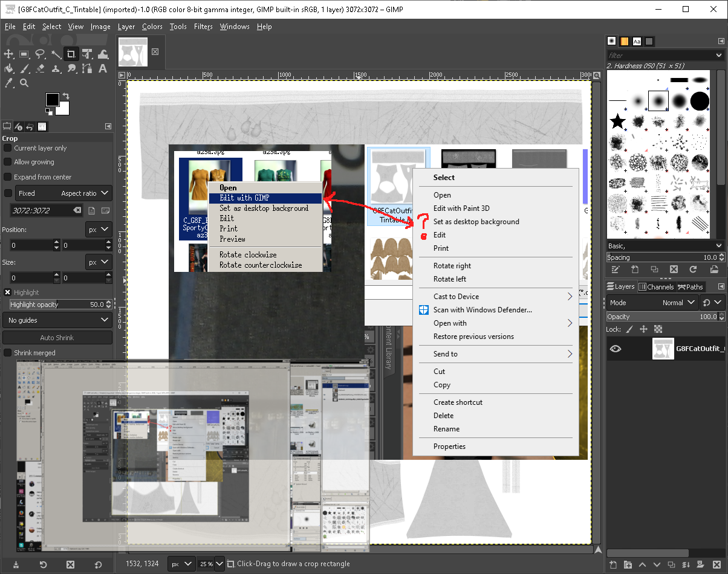The height and width of the screenshot is (574, 728).
Task: Switch to the Paths tab
Action: (690, 287)
